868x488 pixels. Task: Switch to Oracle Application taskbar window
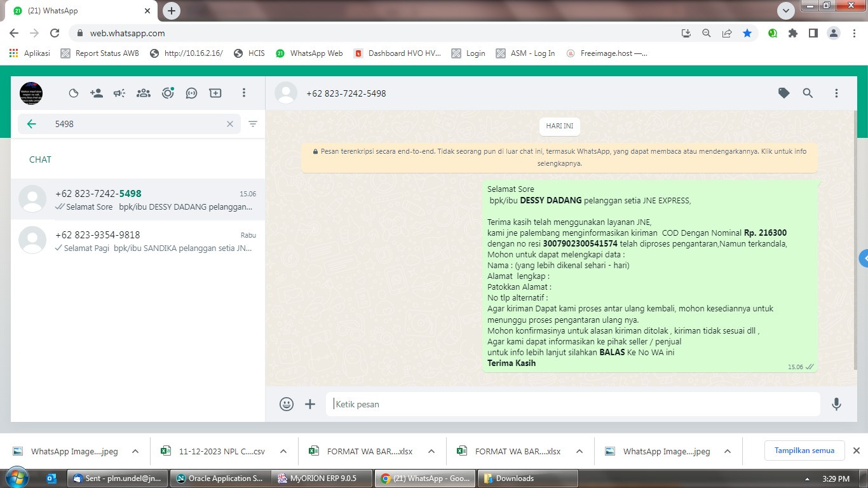[x=220, y=478]
